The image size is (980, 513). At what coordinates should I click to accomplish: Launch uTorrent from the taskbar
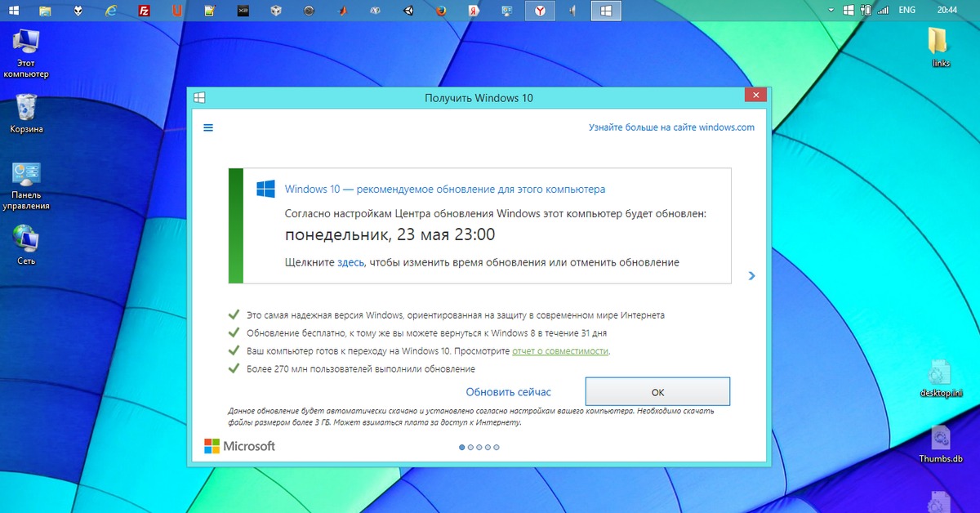point(178,11)
